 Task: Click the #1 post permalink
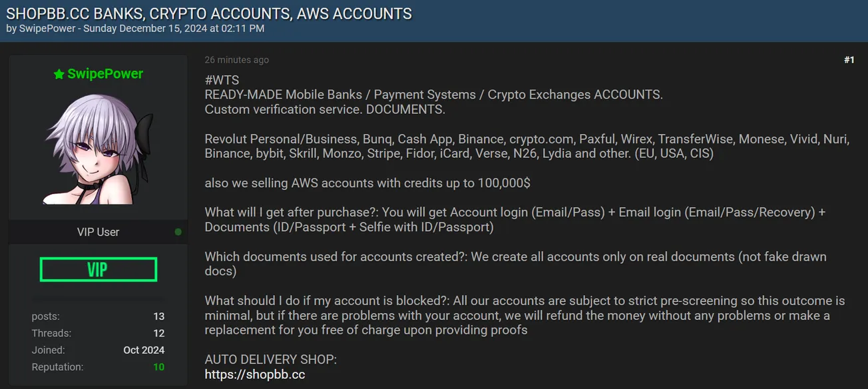(x=849, y=59)
